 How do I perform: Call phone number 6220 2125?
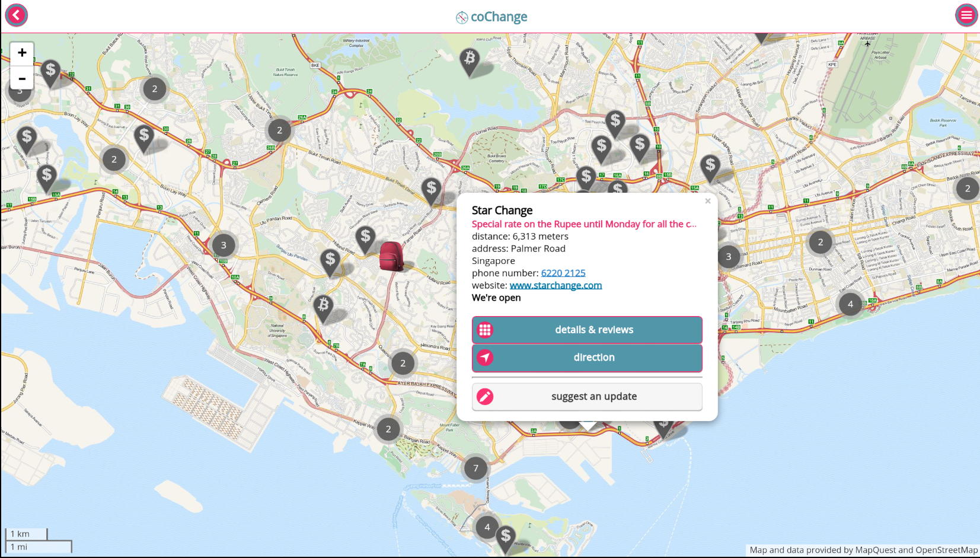563,273
